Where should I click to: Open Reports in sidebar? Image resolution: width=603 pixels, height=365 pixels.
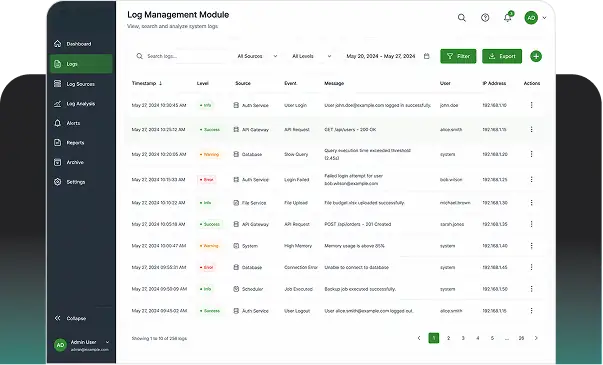81,143
